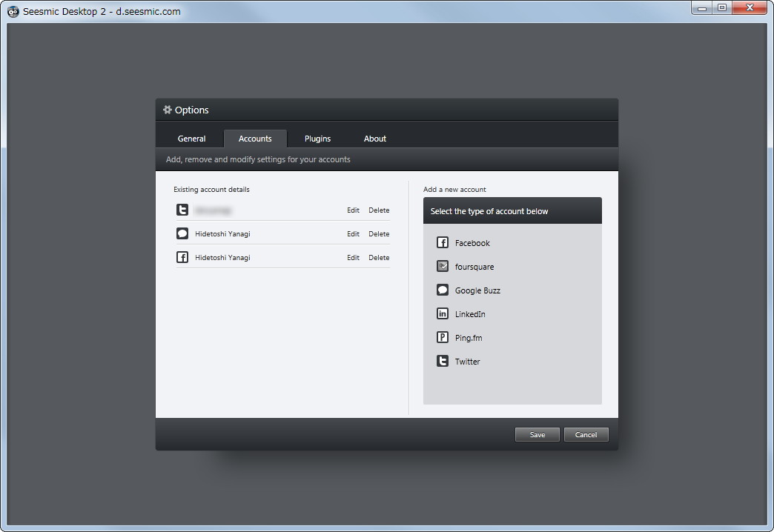The image size is (774, 532).
Task: Click the Options gear icon
Action: click(168, 110)
